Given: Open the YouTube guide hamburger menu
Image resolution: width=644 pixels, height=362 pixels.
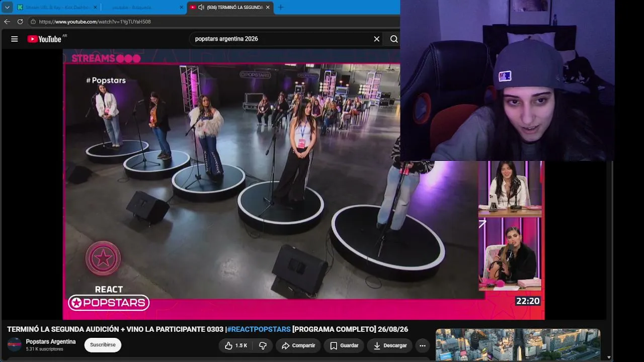Looking at the screenshot, I should click(x=15, y=39).
